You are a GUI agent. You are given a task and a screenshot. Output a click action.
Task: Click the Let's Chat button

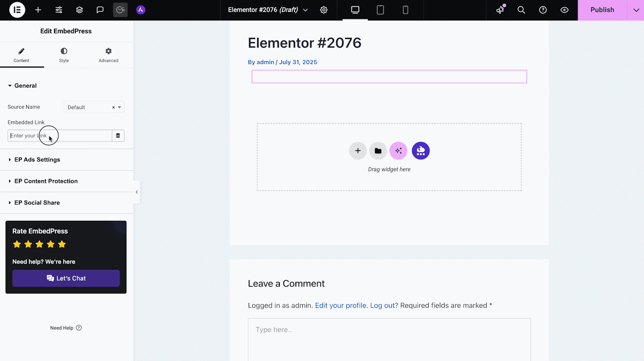[66, 278]
